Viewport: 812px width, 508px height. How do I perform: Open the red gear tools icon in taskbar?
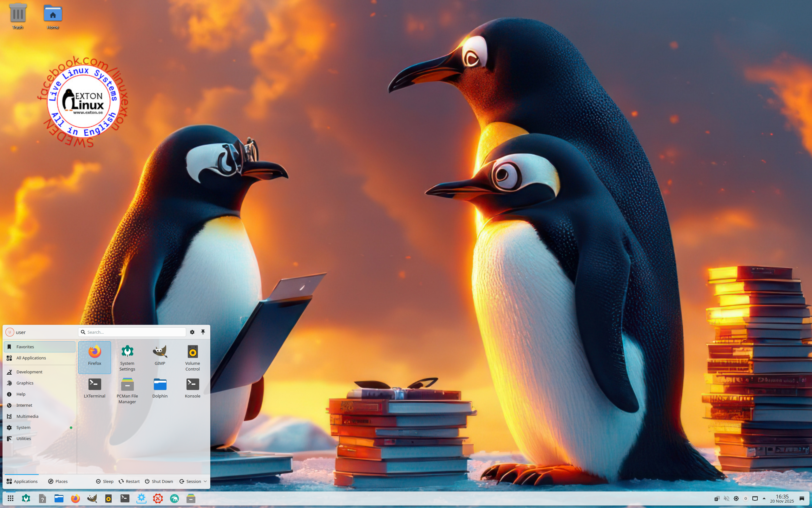tap(158, 498)
